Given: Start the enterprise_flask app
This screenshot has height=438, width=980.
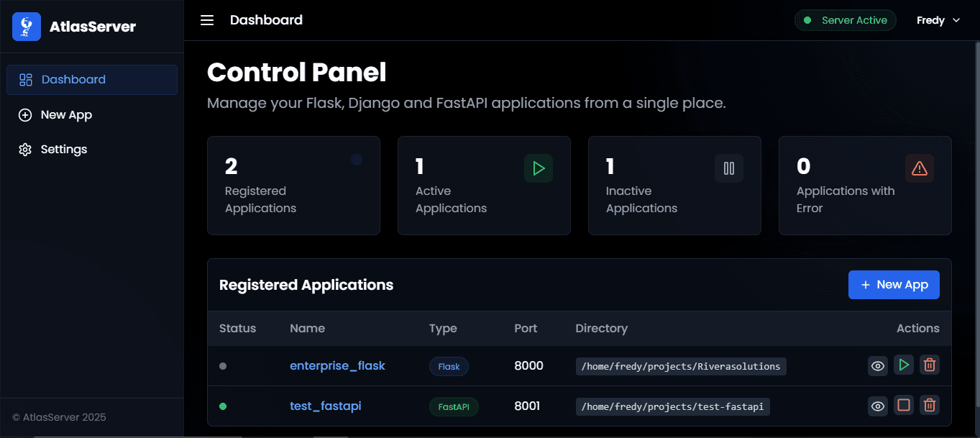Looking at the screenshot, I should pyautogui.click(x=904, y=365).
